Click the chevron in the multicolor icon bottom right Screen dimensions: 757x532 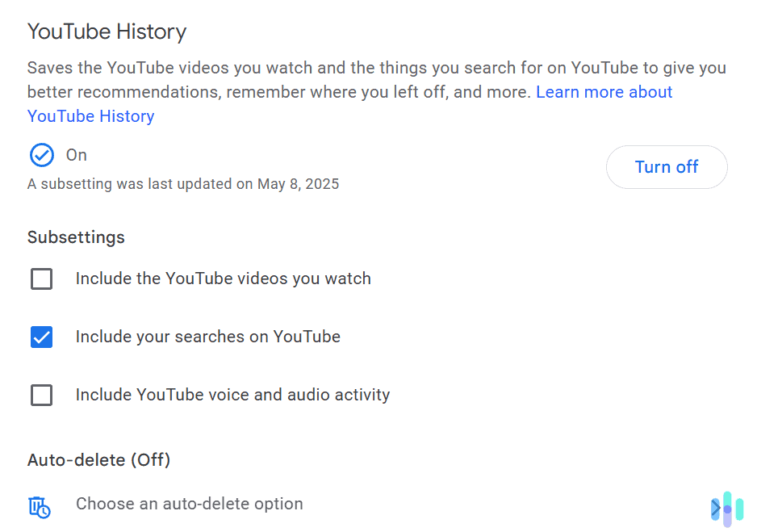point(717,509)
